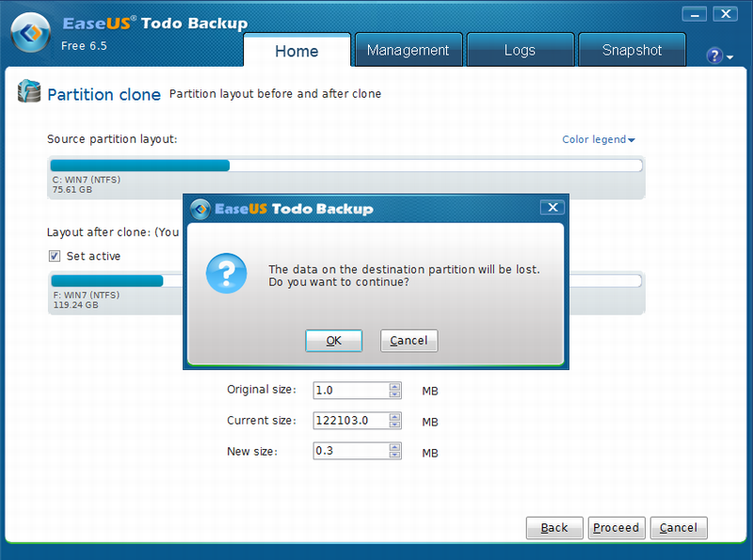Click the 'Free 6.5' version text
This screenshot has width=753, height=560.
(x=84, y=45)
